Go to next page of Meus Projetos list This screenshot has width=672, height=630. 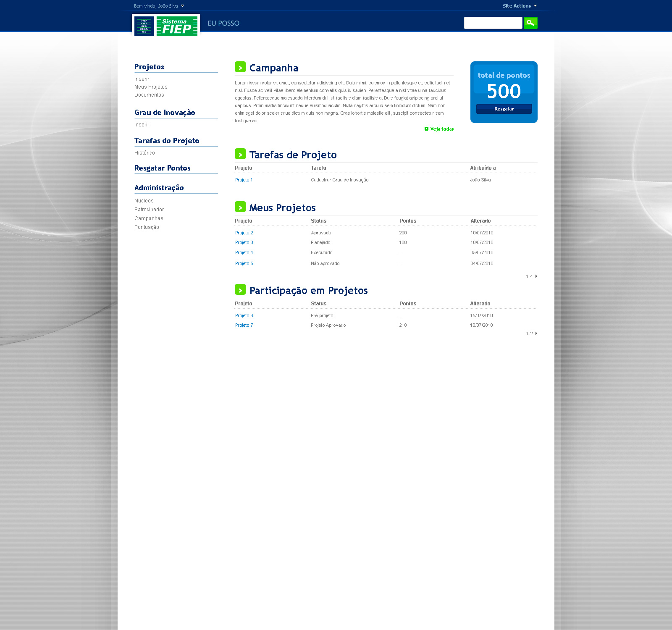coord(536,276)
